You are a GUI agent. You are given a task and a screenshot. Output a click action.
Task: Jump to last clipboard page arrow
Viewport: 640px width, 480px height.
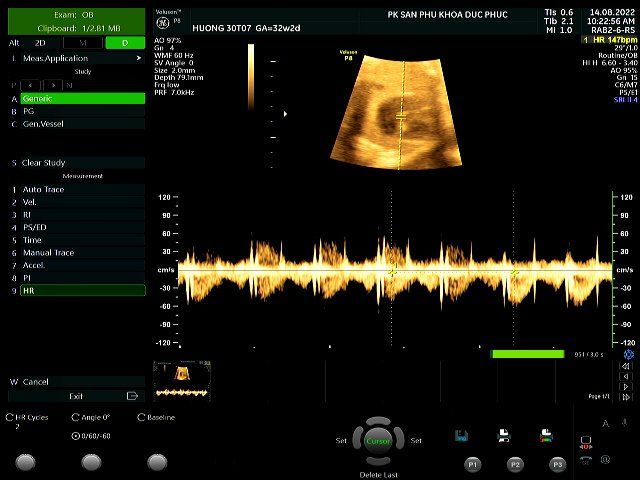[626, 397]
